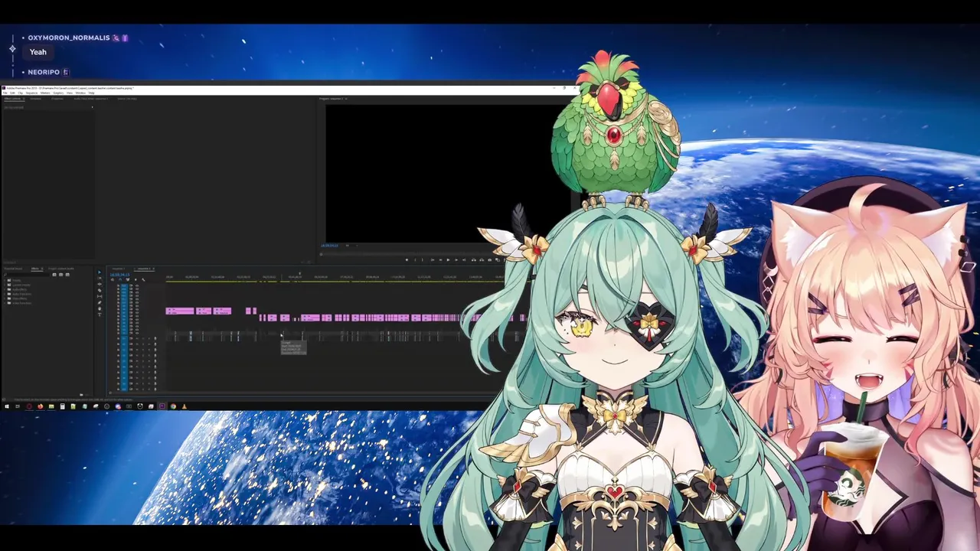980x551 pixels.
Task: Select the first pink clip in timeline
Action: 179,311
